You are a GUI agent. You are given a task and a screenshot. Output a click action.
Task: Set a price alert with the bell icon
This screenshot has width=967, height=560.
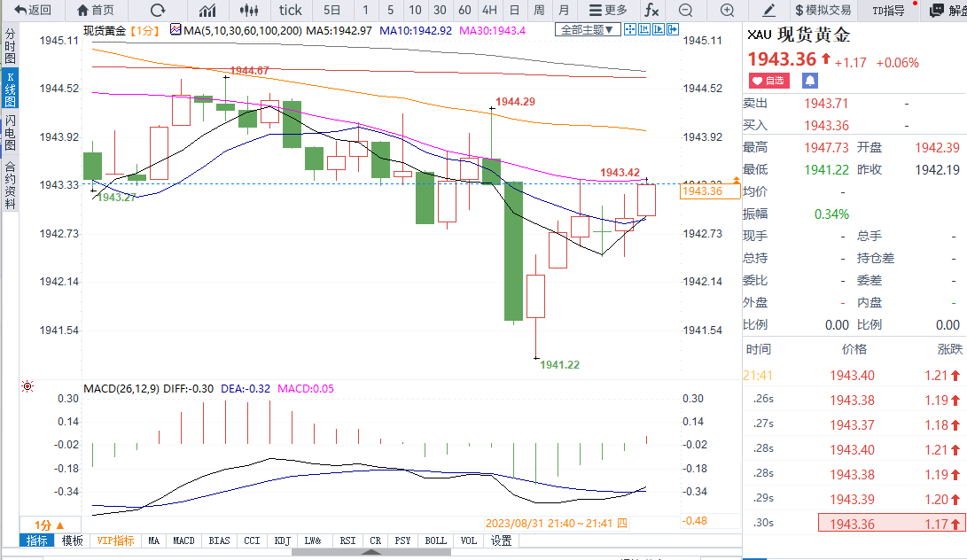click(x=810, y=80)
